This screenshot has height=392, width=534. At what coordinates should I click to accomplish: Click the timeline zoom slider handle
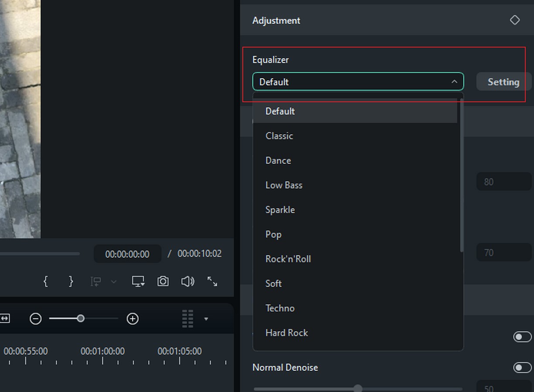(x=81, y=318)
